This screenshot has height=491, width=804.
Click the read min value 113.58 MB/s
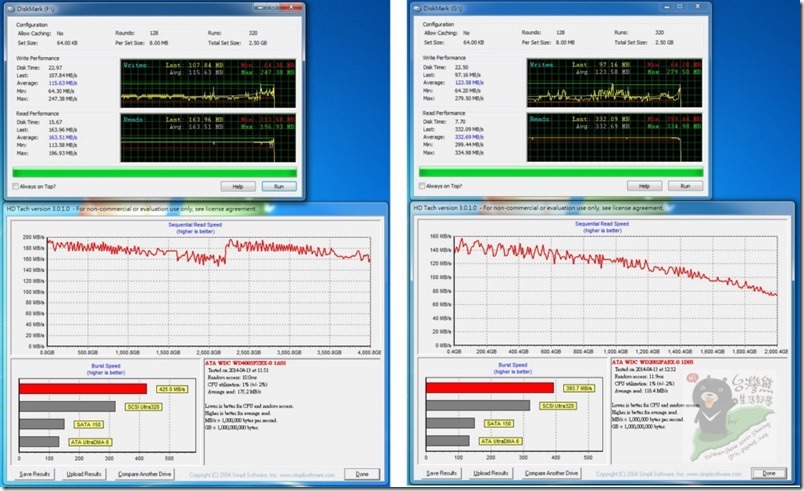(63, 145)
